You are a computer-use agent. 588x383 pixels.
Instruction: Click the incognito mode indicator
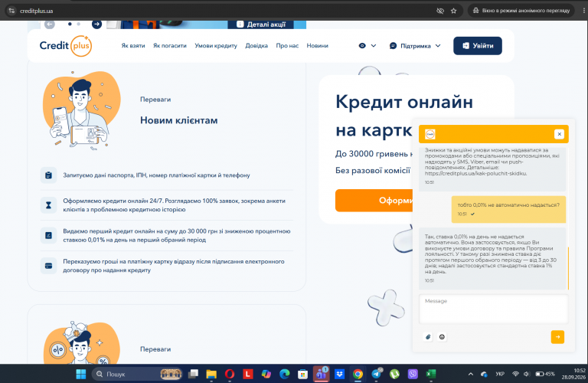pyautogui.click(x=521, y=11)
